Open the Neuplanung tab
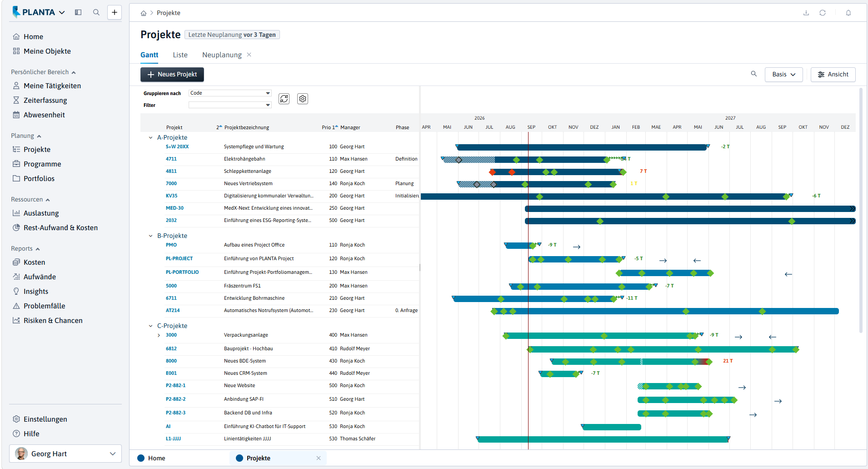 (x=222, y=55)
